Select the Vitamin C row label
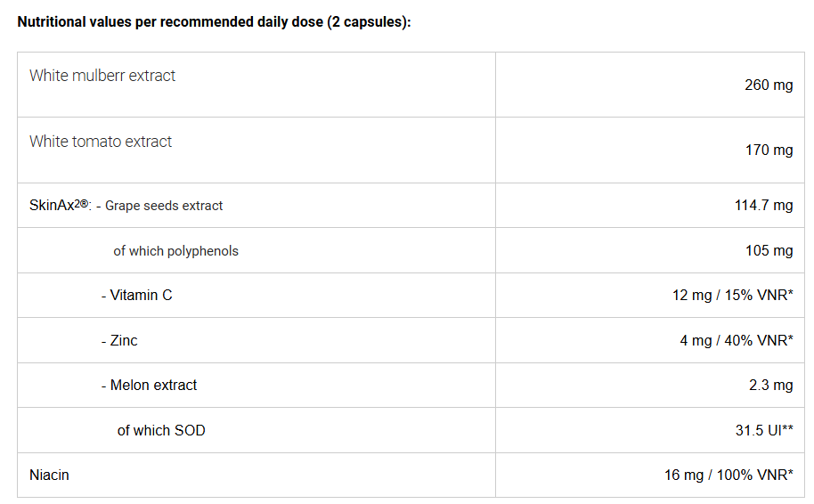This screenshot has height=504, width=814. point(136,296)
